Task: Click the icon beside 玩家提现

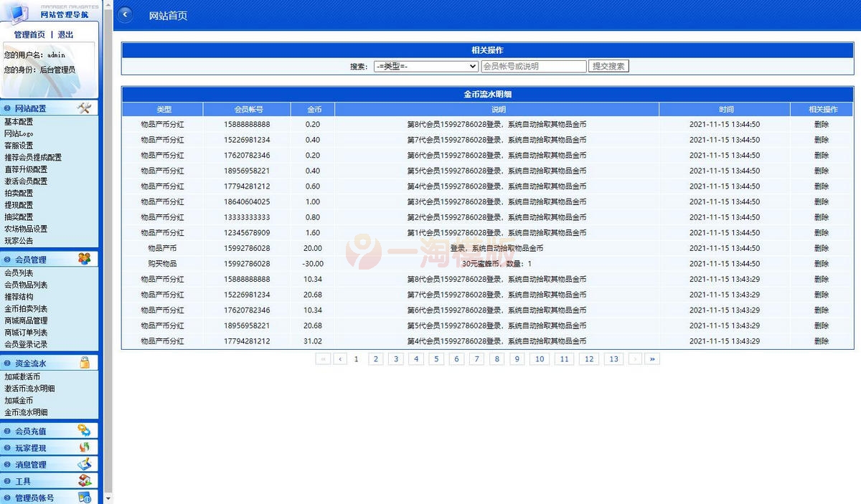Action: pos(85,447)
